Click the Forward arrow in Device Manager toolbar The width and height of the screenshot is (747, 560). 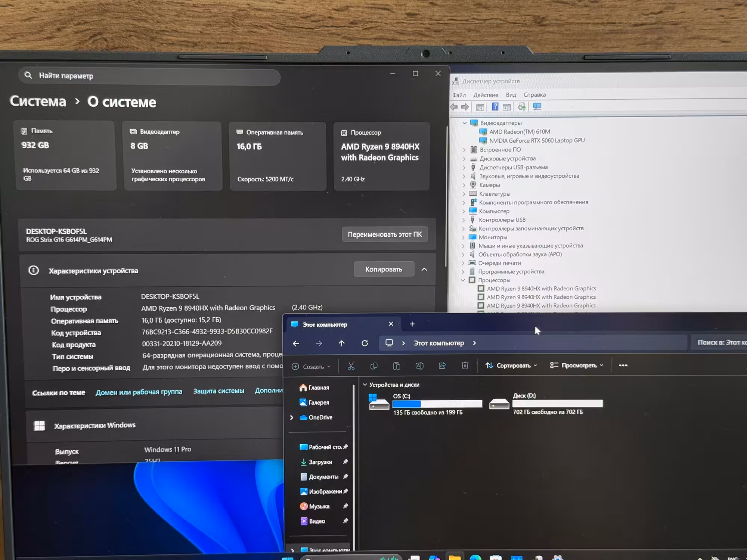465,107
